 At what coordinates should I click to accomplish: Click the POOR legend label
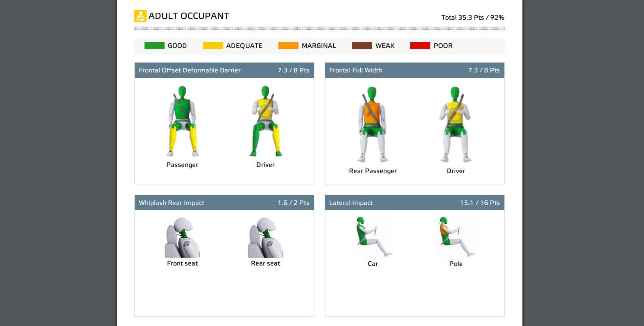coord(443,46)
